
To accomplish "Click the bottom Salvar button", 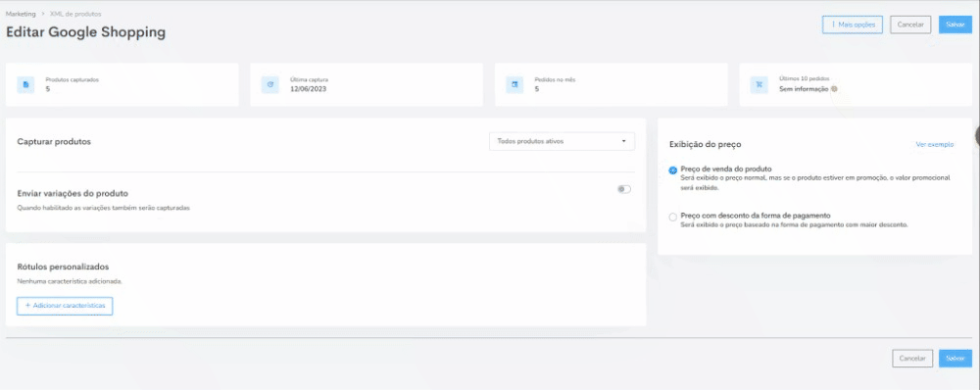I will [x=955, y=358].
